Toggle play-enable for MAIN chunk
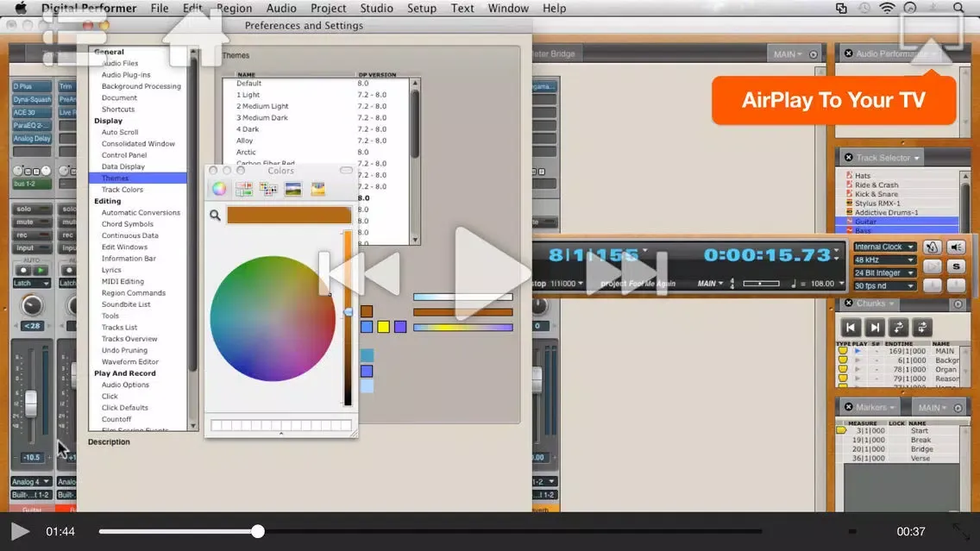The image size is (980, 551). click(x=857, y=351)
